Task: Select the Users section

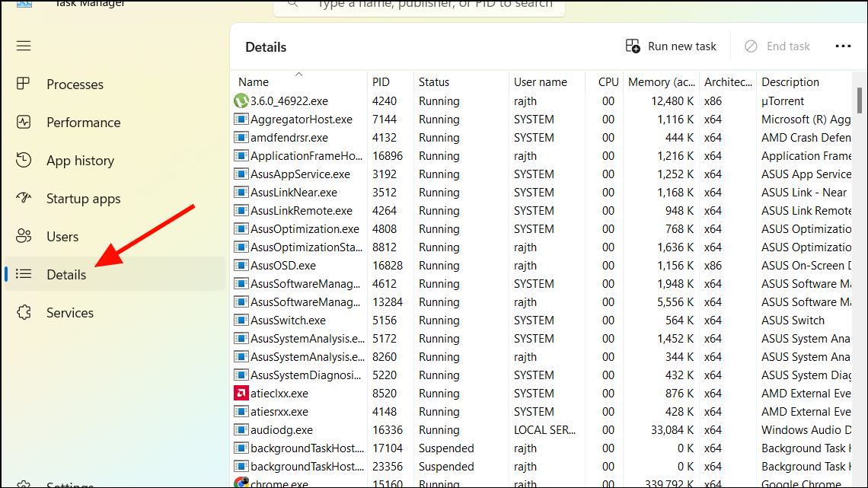Action: point(61,236)
